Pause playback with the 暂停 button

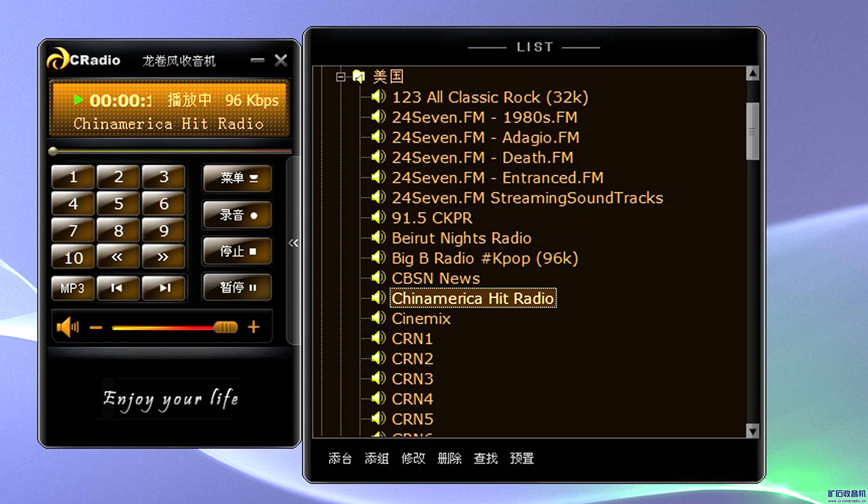(237, 287)
